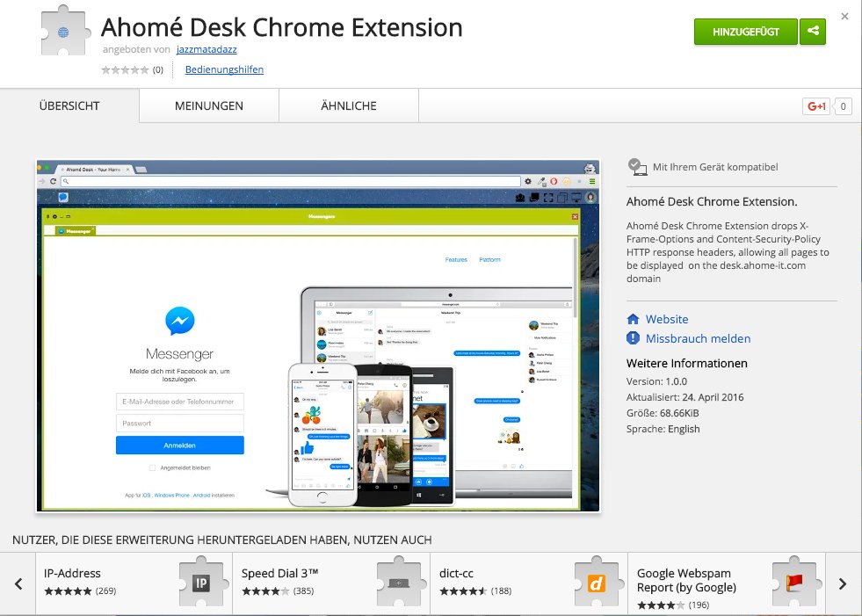Click the Ahomé Desk Chrome Extension title
This screenshot has height=616, width=862.
(x=281, y=27)
